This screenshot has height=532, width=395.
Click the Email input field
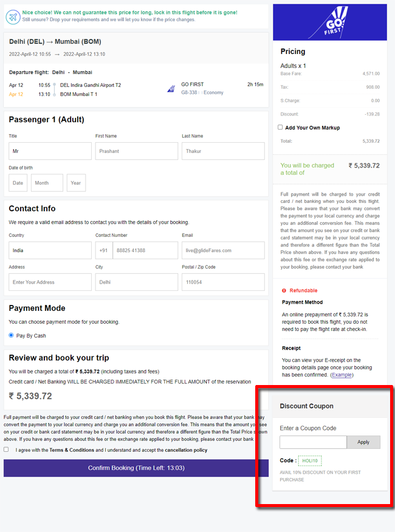[x=223, y=250]
